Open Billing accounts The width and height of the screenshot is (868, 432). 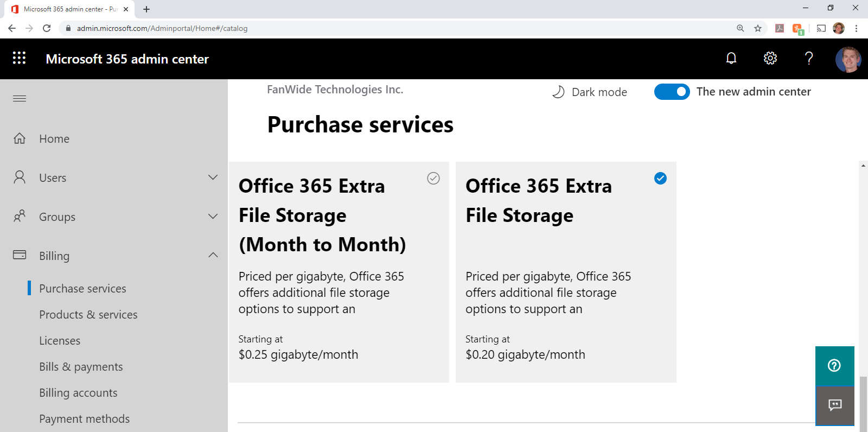pyautogui.click(x=78, y=392)
